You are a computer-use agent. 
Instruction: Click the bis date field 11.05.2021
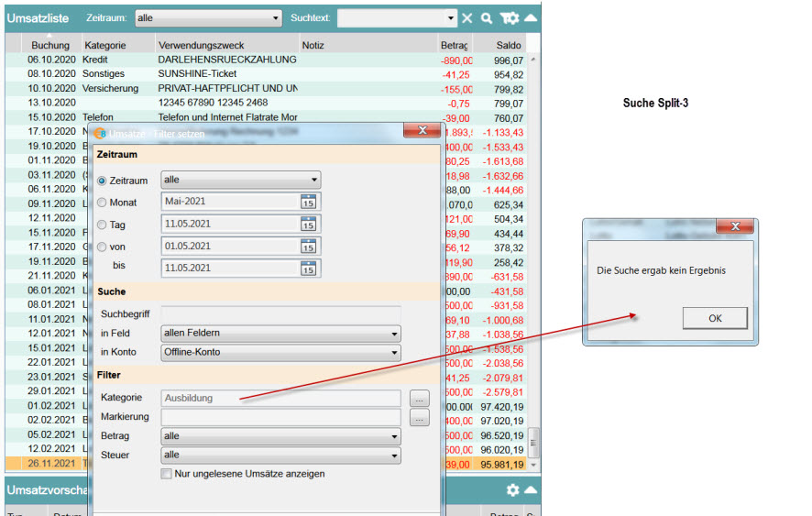tap(230, 269)
